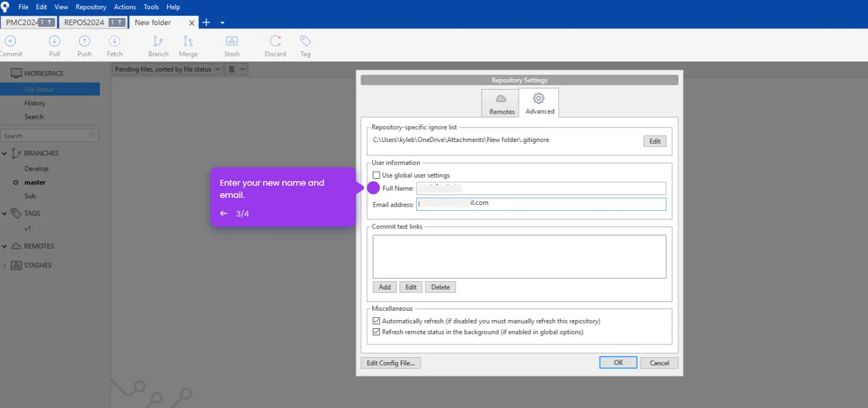Image resolution: width=868 pixels, height=408 pixels.
Task: Click Edit for the ignore list
Action: 655,141
